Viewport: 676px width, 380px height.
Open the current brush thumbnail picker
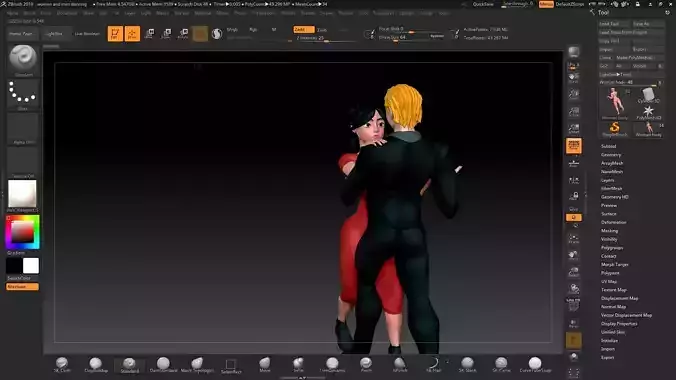tap(23, 60)
